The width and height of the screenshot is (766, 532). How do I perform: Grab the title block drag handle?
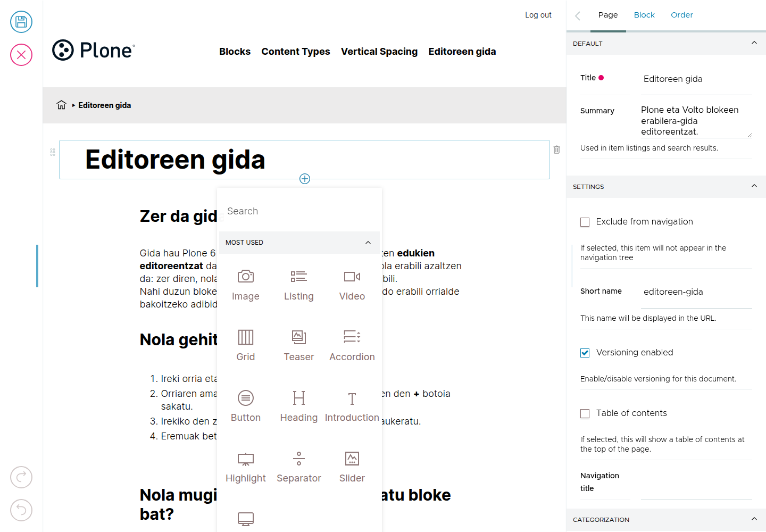(53, 152)
